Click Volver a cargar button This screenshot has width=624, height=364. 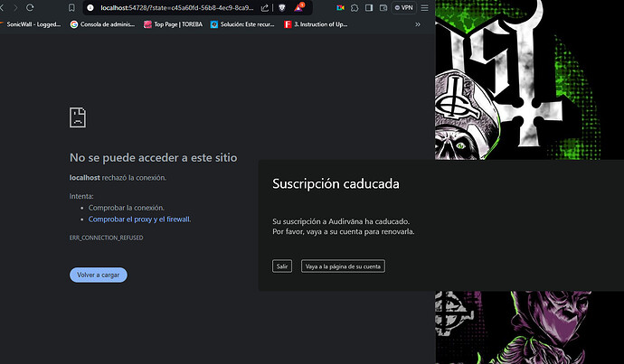click(x=99, y=275)
